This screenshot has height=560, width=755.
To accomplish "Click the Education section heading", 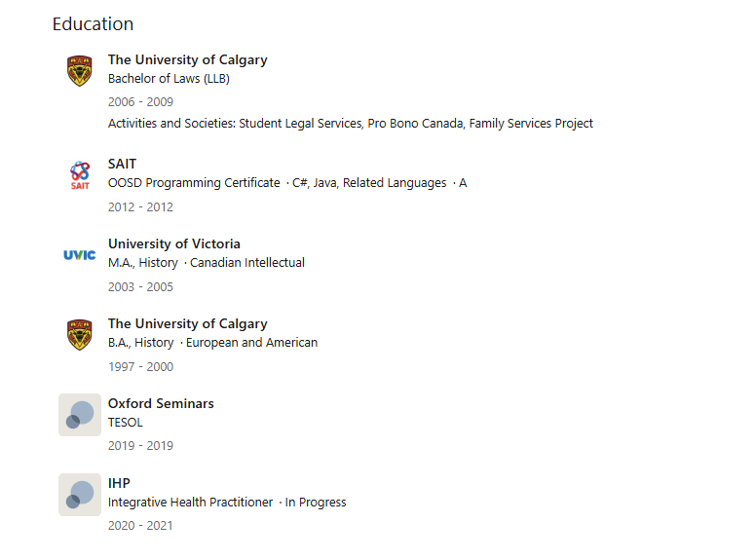I will pos(93,24).
